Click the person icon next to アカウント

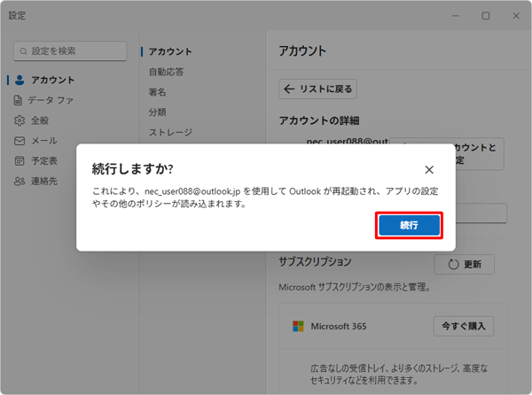pyautogui.click(x=20, y=80)
